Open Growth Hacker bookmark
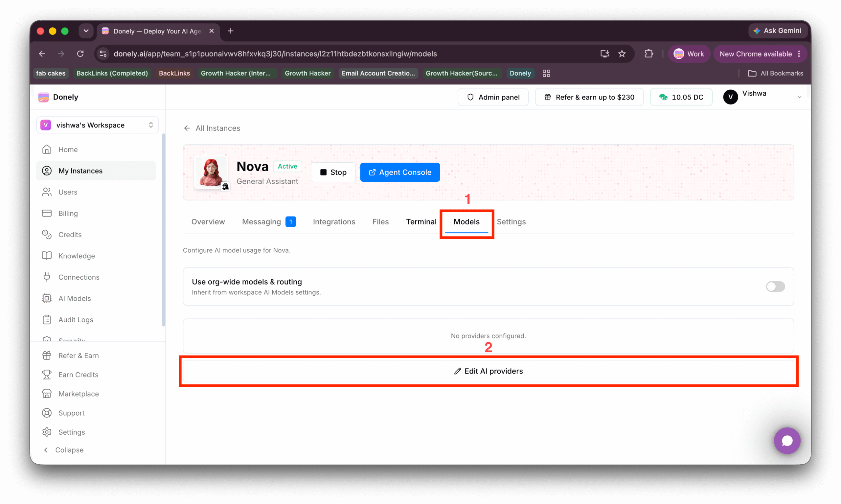The height and width of the screenshot is (504, 841). 307,73
